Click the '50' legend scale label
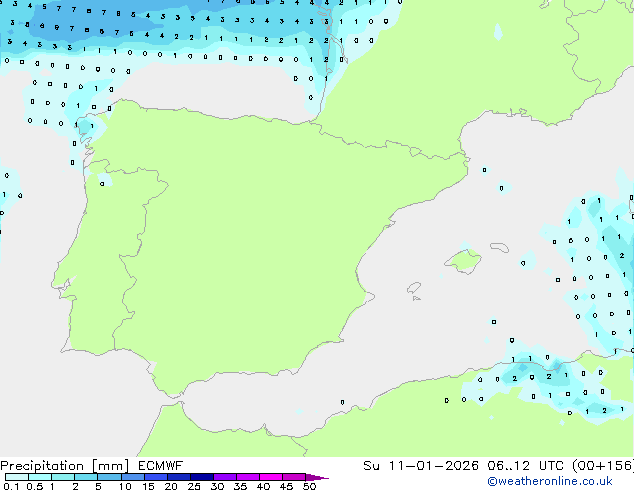Screen dimensions: 634x490 click(309, 486)
